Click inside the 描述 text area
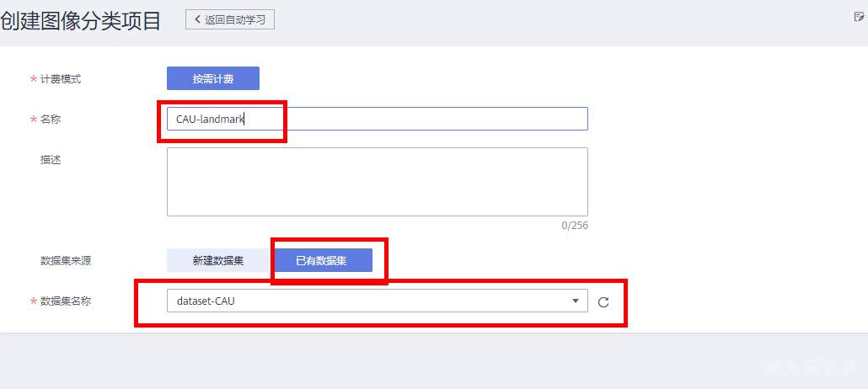The height and width of the screenshot is (389, 868). (377, 182)
